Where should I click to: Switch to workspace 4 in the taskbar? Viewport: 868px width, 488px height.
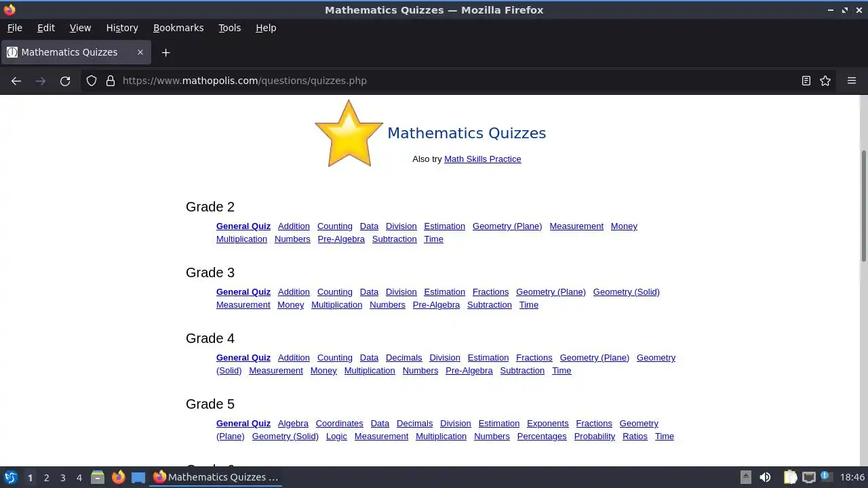coord(79,477)
